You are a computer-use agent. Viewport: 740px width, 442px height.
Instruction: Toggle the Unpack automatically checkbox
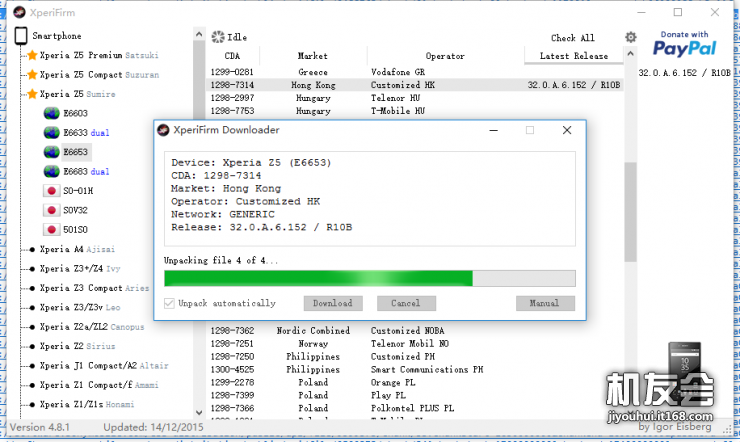[x=169, y=303]
